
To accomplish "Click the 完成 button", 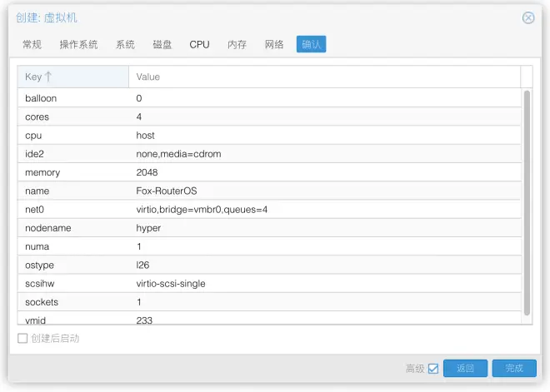I will tap(514, 368).
